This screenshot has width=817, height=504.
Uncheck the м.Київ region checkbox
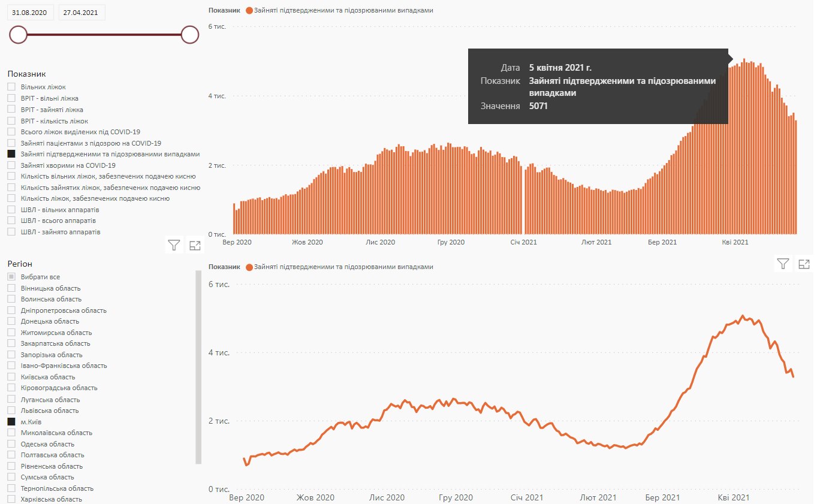(x=11, y=422)
